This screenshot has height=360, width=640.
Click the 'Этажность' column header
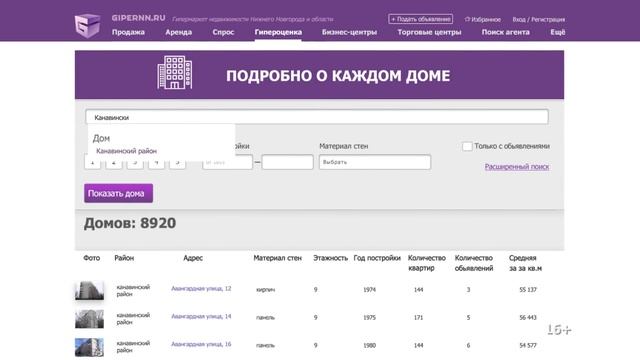[330, 258]
